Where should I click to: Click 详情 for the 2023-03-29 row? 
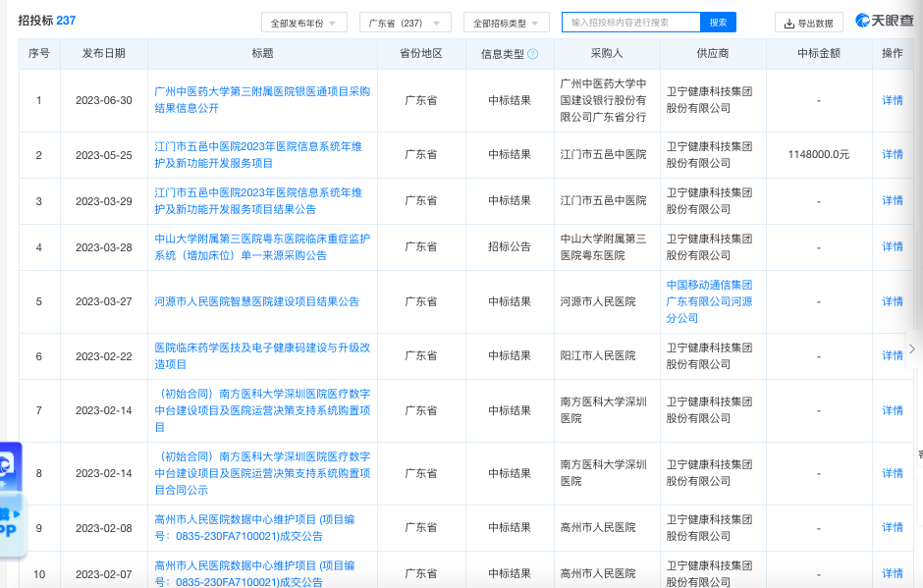893,200
